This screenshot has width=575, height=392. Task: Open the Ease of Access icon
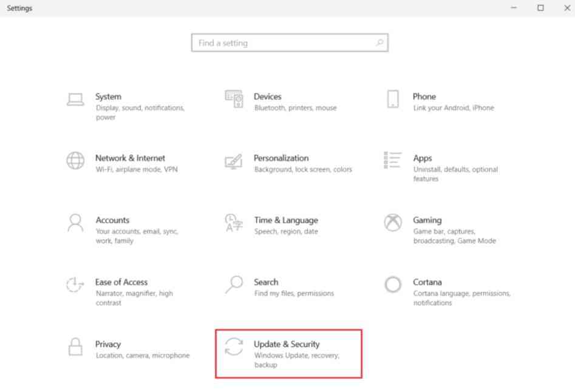pyautogui.click(x=75, y=285)
